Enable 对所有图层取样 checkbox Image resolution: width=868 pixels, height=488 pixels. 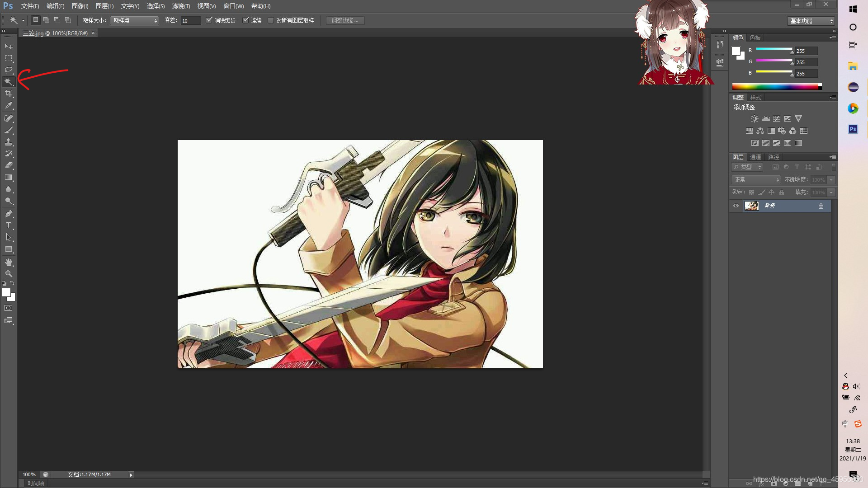271,20
